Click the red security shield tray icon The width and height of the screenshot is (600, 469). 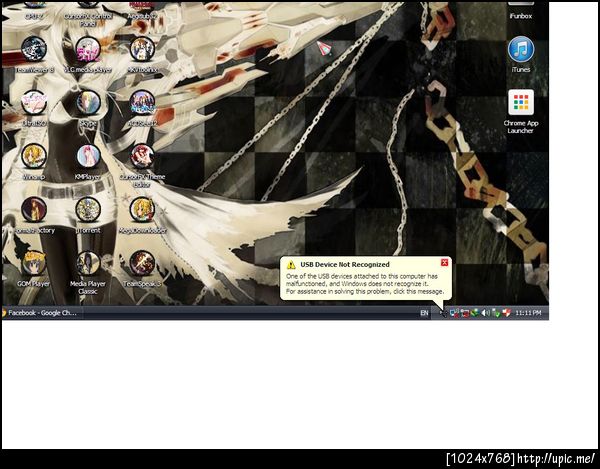(506, 313)
